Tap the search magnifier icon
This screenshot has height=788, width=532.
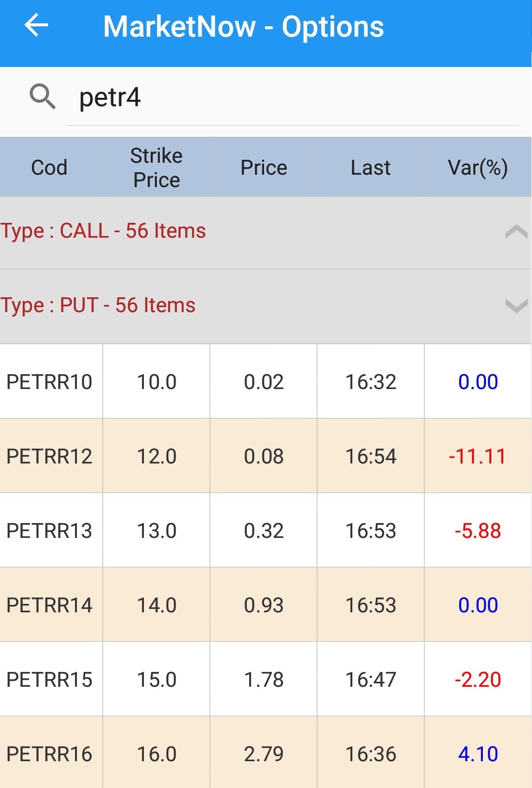click(43, 96)
